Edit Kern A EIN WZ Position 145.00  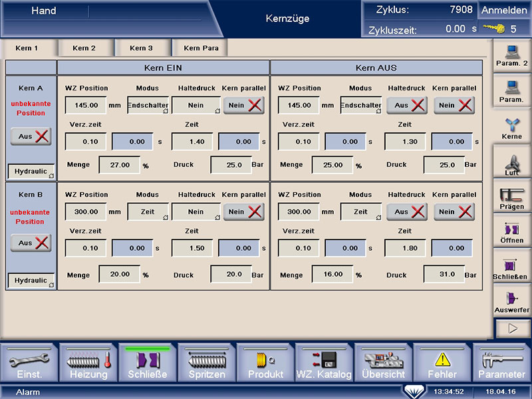(86, 105)
